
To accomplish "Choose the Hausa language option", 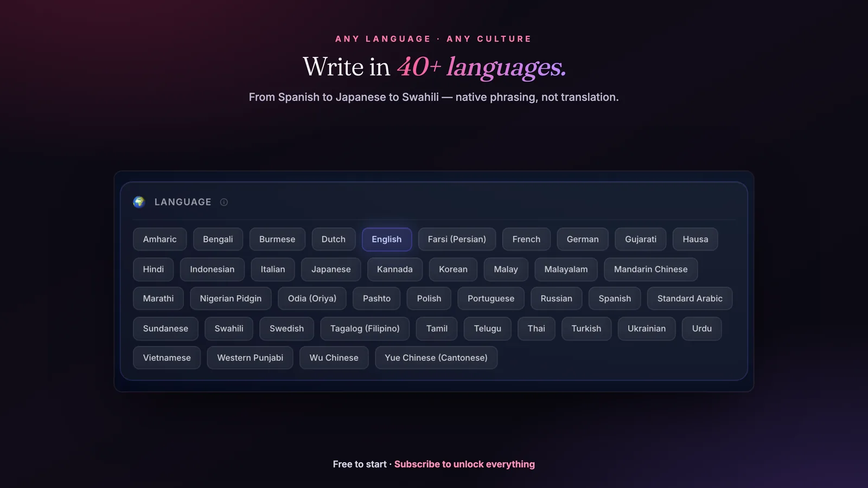I will [695, 239].
